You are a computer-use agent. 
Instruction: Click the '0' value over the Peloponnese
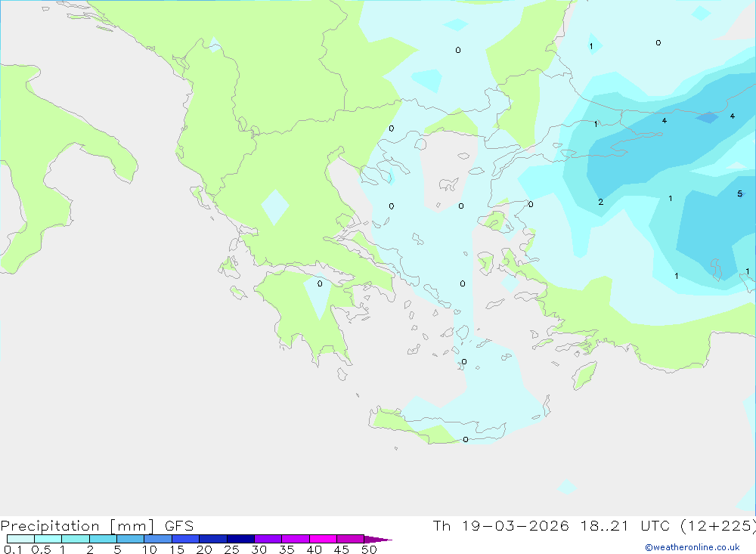[x=320, y=284]
